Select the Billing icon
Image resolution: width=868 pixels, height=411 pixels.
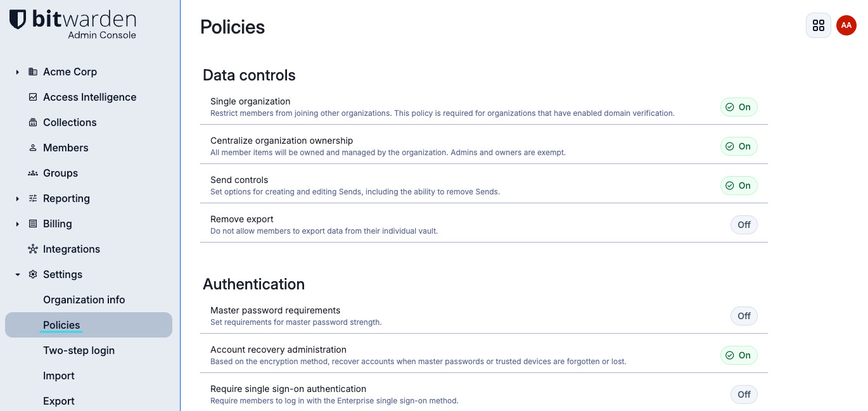click(x=32, y=224)
